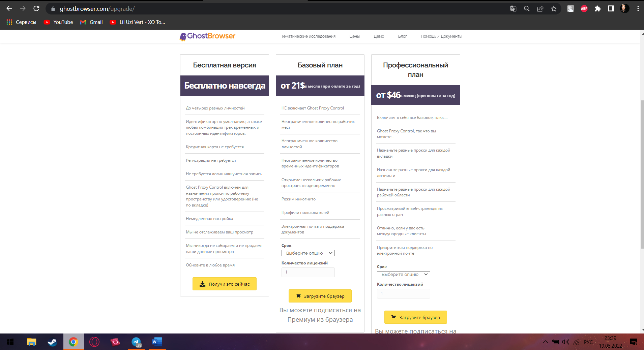Open Opera from the taskbar
The image size is (644, 350).
click(x=94, y=342)
